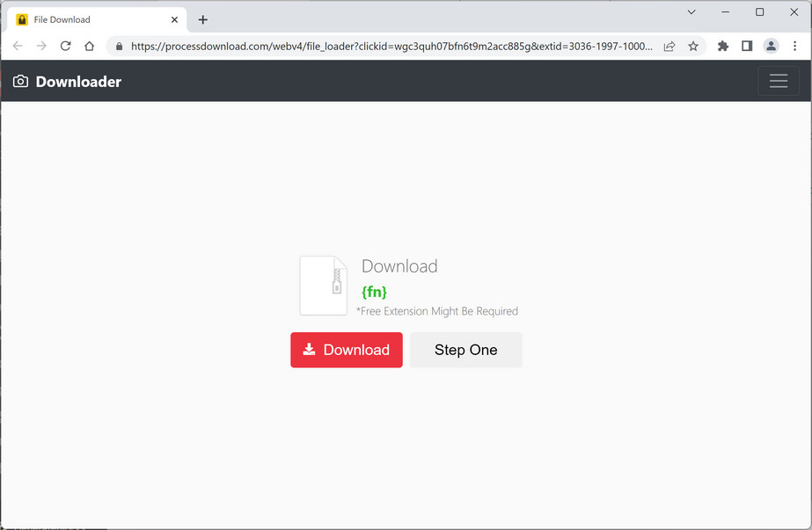Open the three-dot Chrome menu

tap(795, 45)
